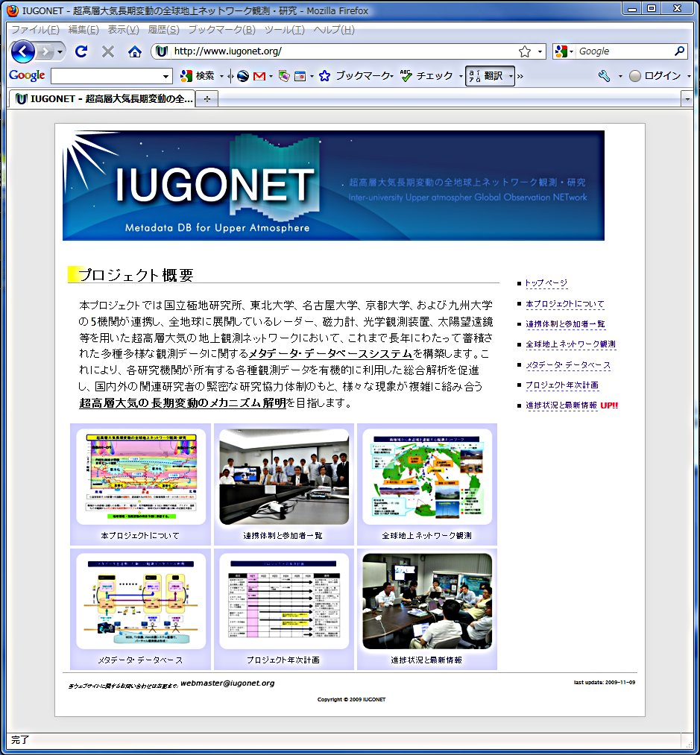Open the メタデータ・データベース sidebar link
Image resolution: width=700 pixels, height=755 pixels.
568,365
